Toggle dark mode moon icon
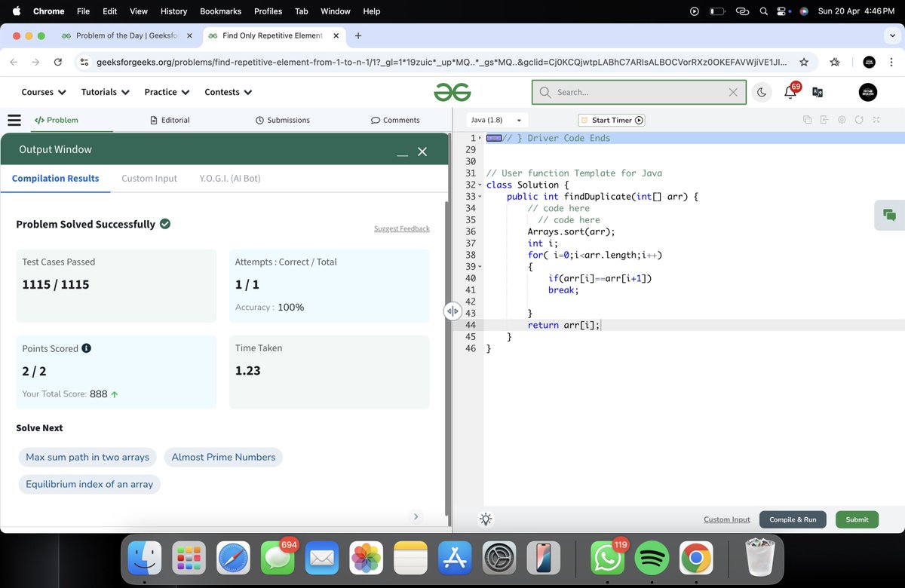This screenshot has height=588, width=905. coord(762,92)
